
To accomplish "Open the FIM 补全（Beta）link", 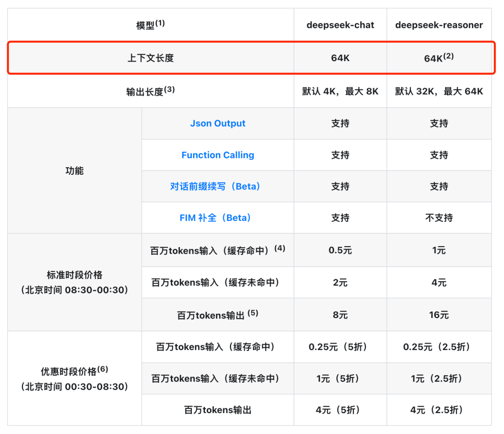I will [x=217, y=218].
